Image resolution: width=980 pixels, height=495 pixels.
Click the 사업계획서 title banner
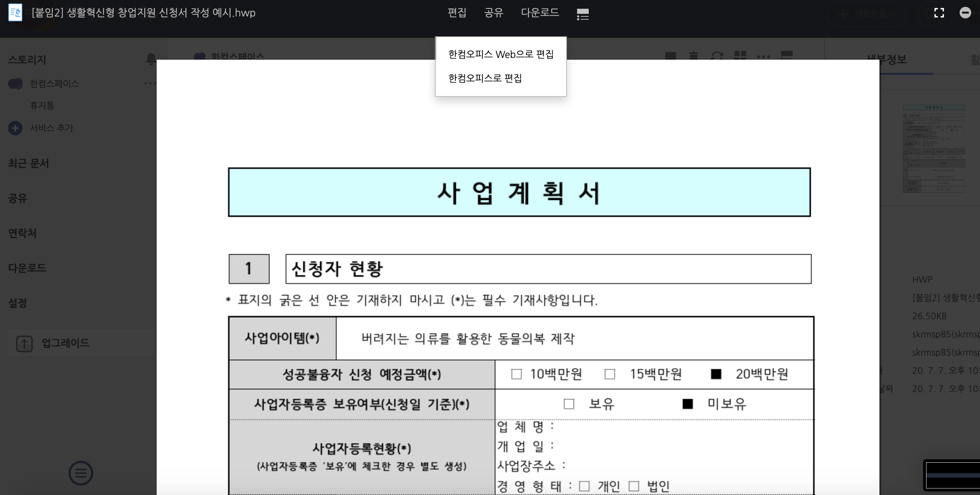coord(519,193)
